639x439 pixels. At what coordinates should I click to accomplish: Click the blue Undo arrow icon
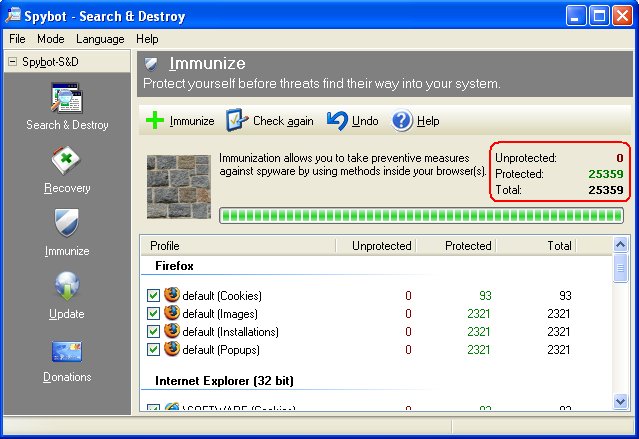coord(337,121)
